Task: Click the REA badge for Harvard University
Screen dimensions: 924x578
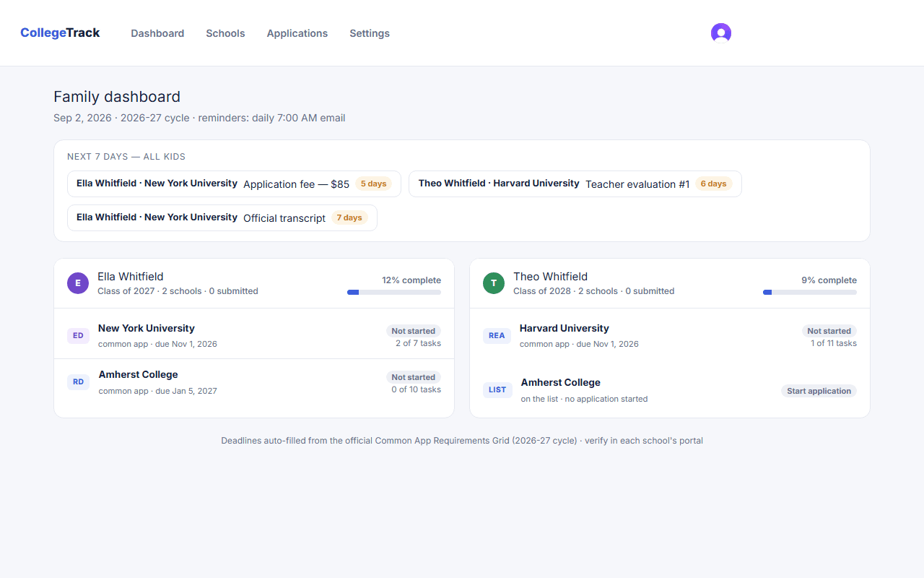Action: click(x=497, y=335)
